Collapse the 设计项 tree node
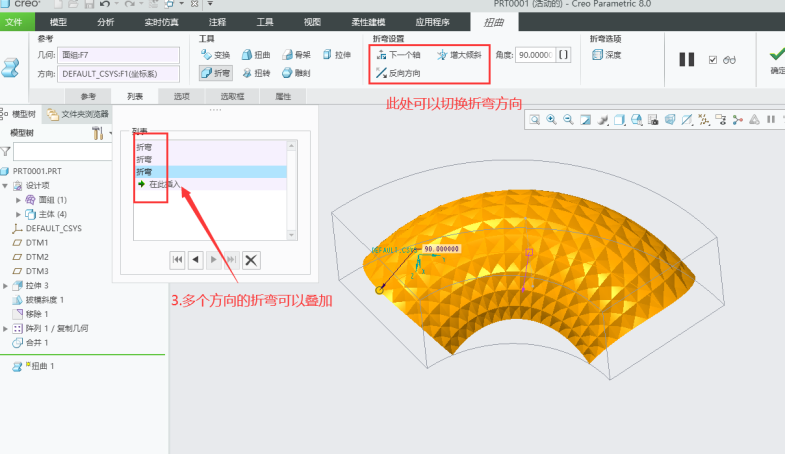Viewport: 785px width, 454px height. [x=5, y=186]
